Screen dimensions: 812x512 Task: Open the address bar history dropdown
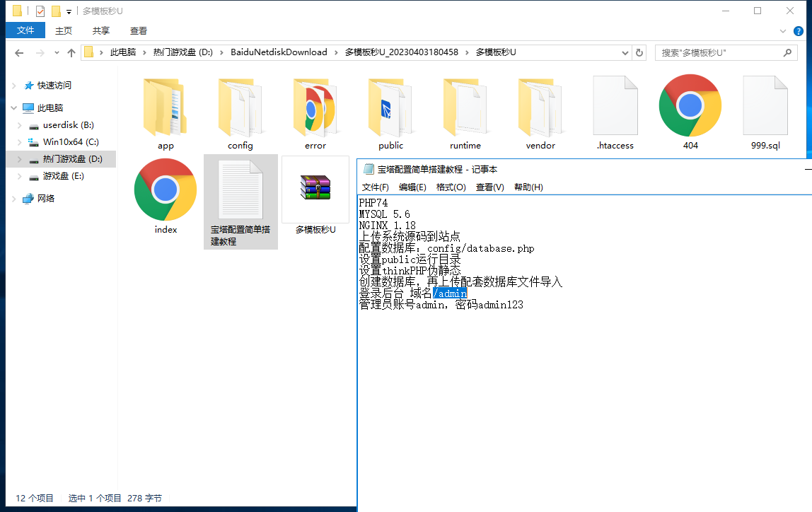(625, 52)
